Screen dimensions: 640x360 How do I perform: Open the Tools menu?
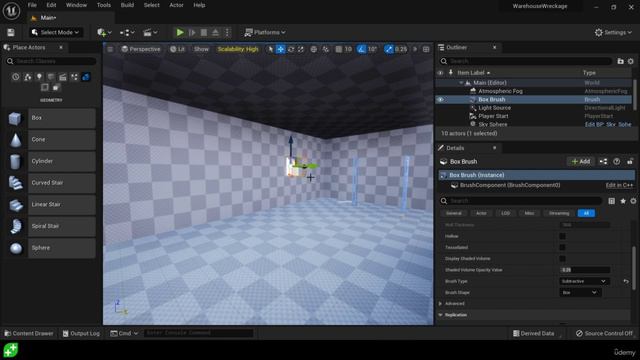point(104,5)
